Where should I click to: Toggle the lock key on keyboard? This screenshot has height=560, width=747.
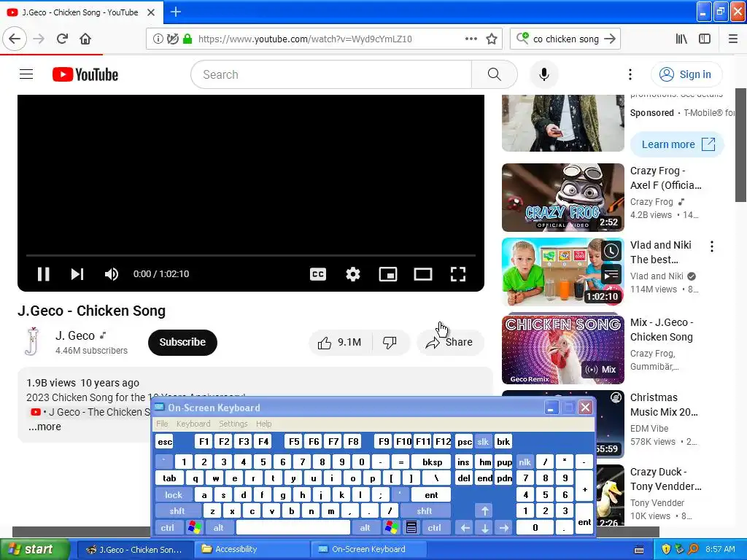pyautogui.click(x=174, y=495)
